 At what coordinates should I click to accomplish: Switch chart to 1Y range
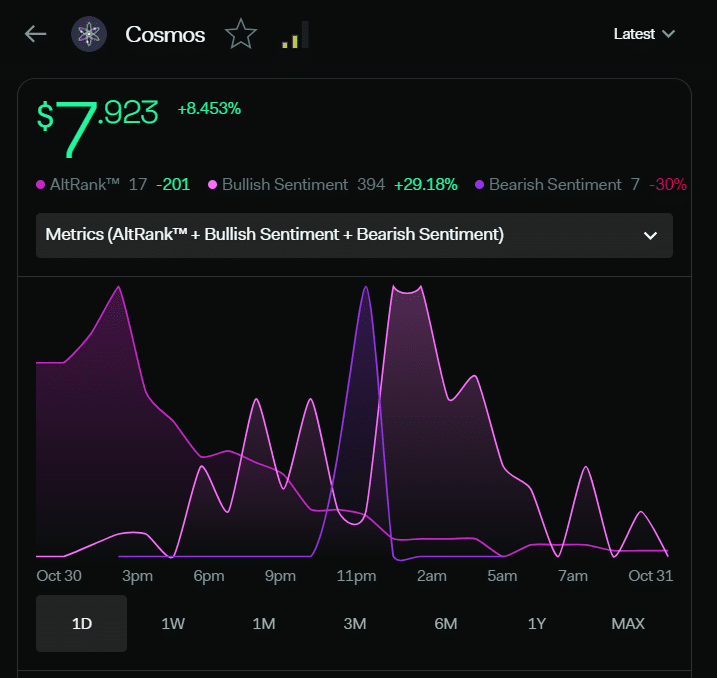click(537, 623)
